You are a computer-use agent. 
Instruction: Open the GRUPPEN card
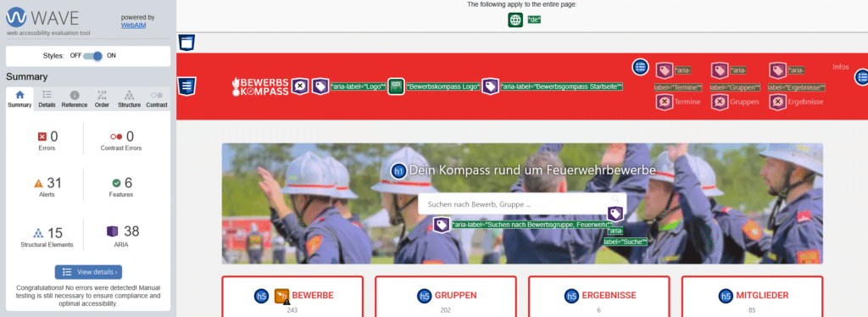tap(446, 298)
